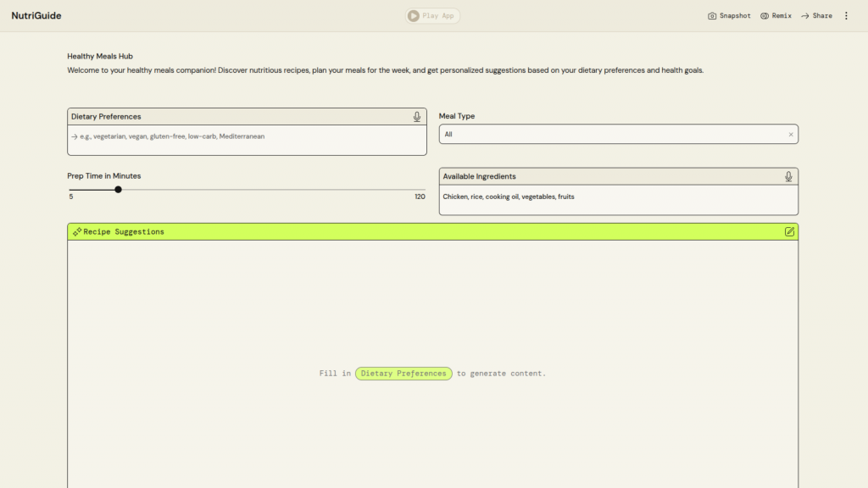The width and height of the screenshot is (868, 488).
Task: Click the Prep Time slider handle
Action: (118, 190)
